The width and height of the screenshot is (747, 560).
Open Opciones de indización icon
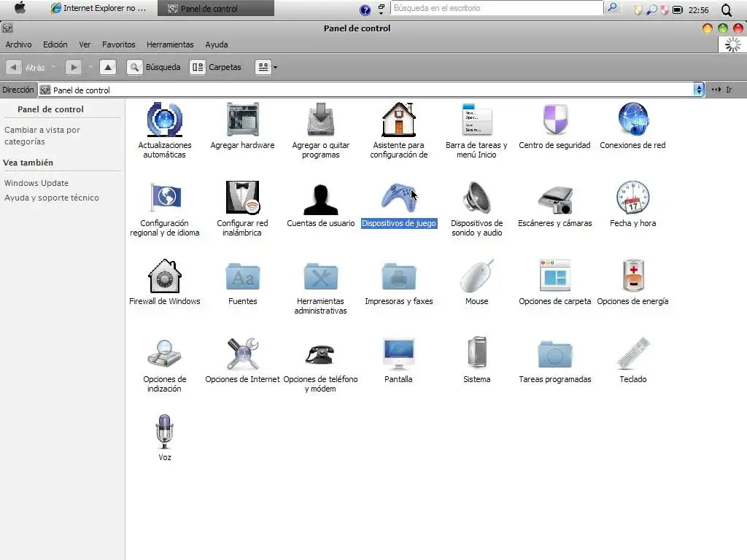(x=164, y=354)
